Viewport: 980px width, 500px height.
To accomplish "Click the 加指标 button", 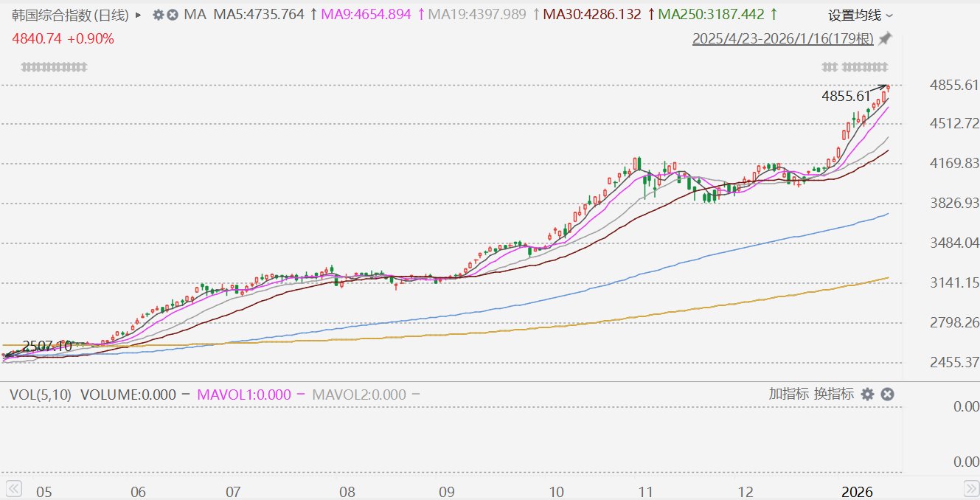I will pyautogui.click(x=789, y=395).
